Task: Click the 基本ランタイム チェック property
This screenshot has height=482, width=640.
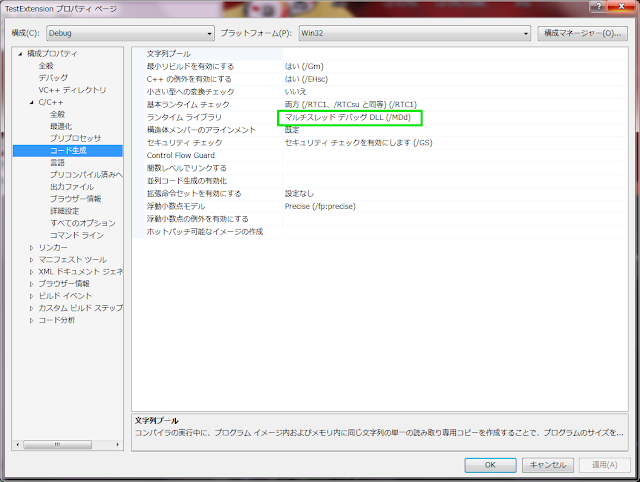Action: pyautogui.click(x=188, y=105)
